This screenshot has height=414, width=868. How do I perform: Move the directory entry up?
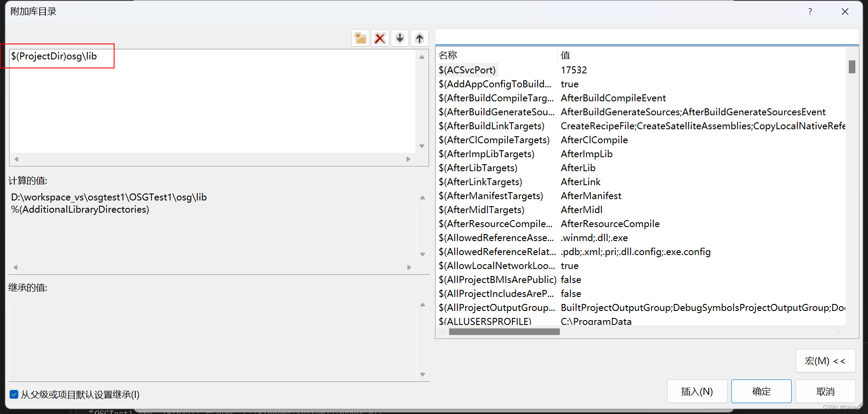[419, 38]
